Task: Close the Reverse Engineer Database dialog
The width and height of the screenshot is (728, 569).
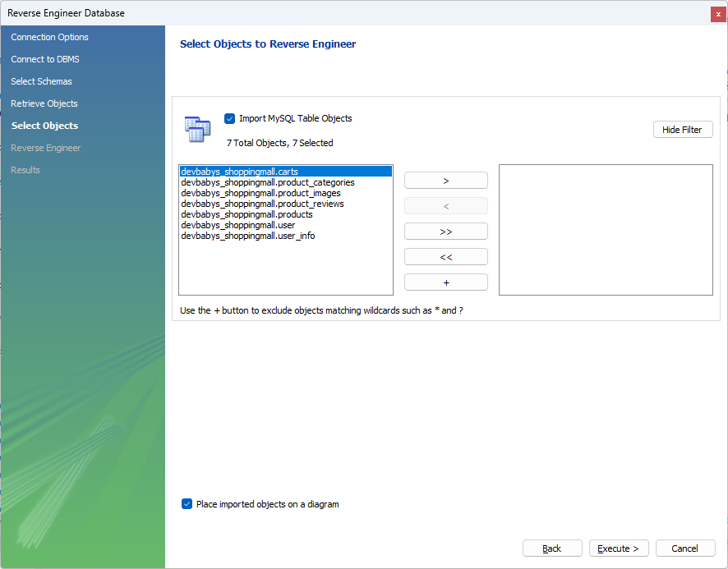Action: (x=718, y=14)
